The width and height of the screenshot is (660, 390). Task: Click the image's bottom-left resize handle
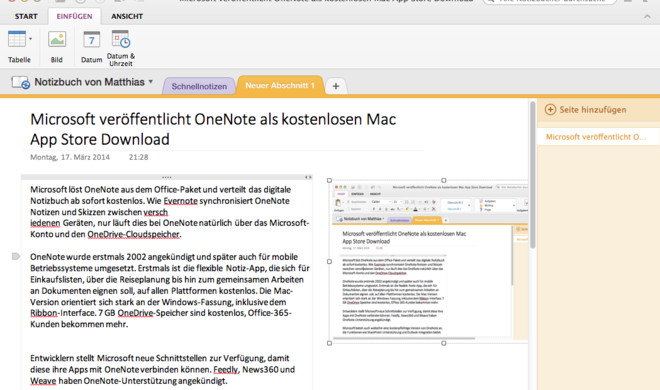tap(330, 343)
